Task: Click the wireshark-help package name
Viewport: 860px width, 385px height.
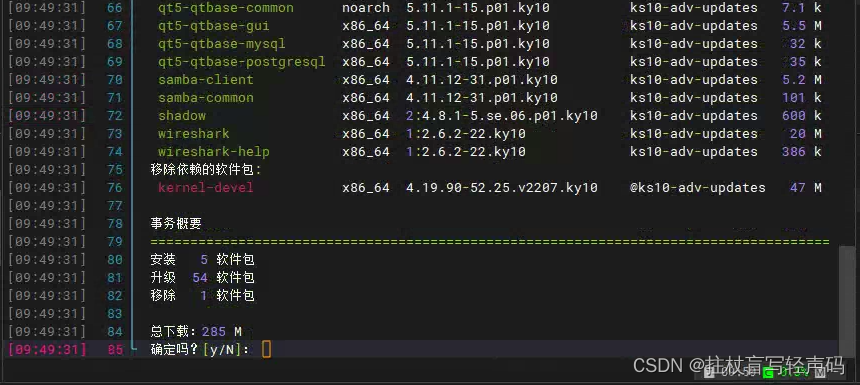Action: [213, 151]
